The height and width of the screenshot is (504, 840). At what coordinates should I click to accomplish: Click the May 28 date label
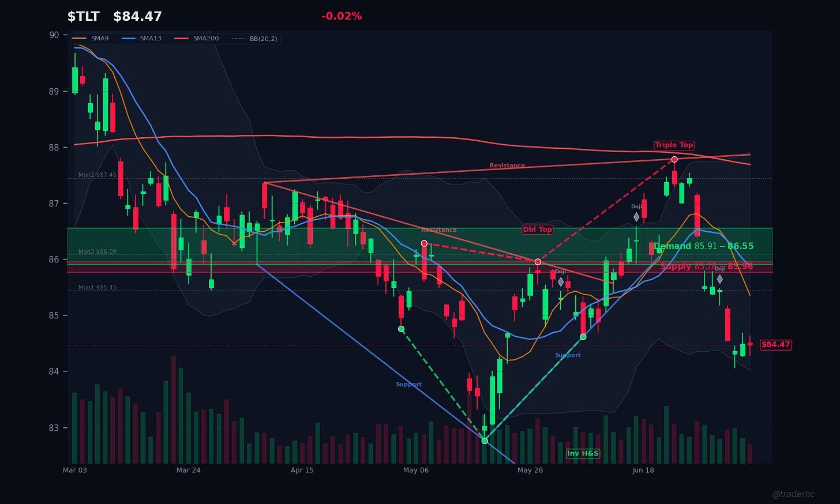click(x=530, y=471)
